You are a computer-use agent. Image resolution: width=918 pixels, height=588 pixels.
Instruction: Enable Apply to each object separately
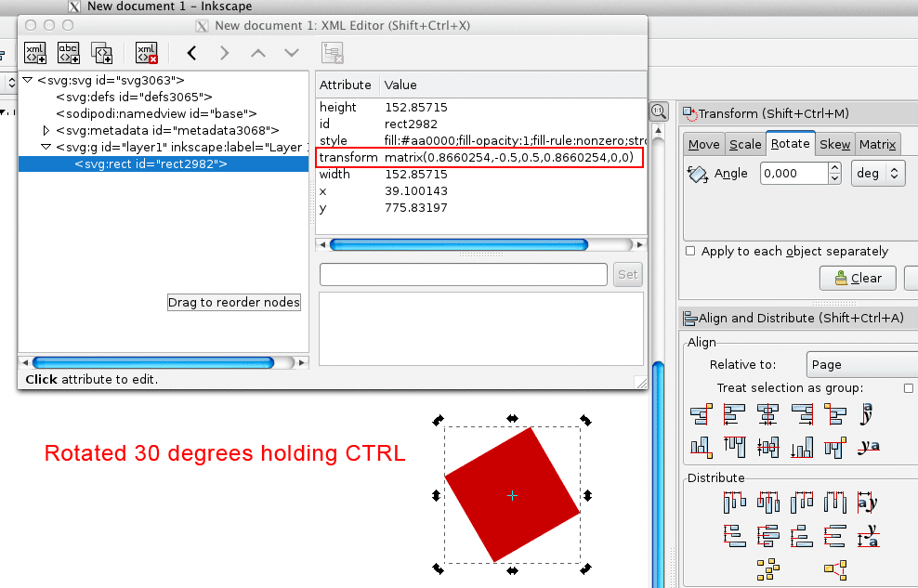690,252
